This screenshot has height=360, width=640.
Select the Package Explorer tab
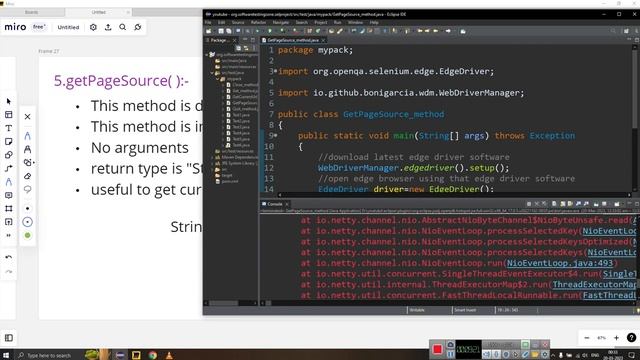point(219,40)
